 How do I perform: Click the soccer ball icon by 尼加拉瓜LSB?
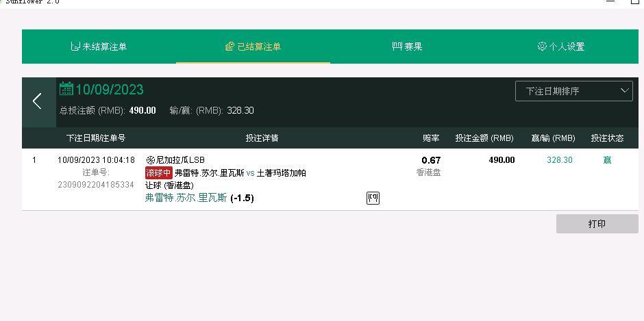point(150,160)
